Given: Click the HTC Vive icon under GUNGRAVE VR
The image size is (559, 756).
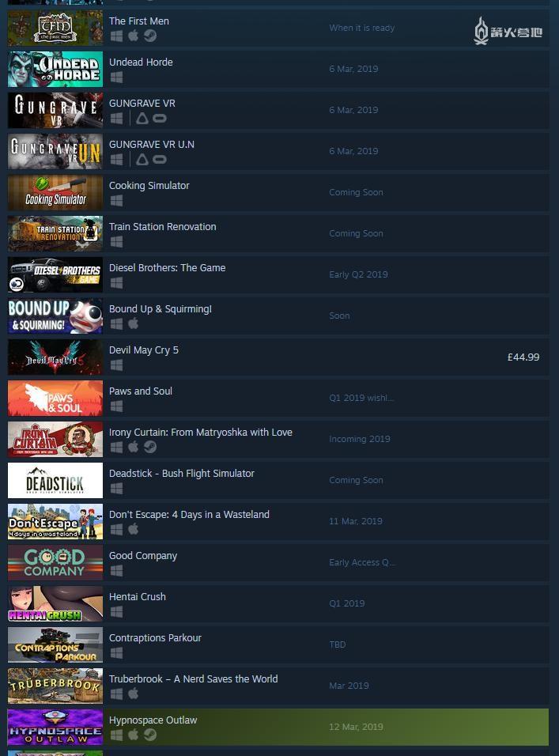Looking at the screenshot, I should click(142, 118).
